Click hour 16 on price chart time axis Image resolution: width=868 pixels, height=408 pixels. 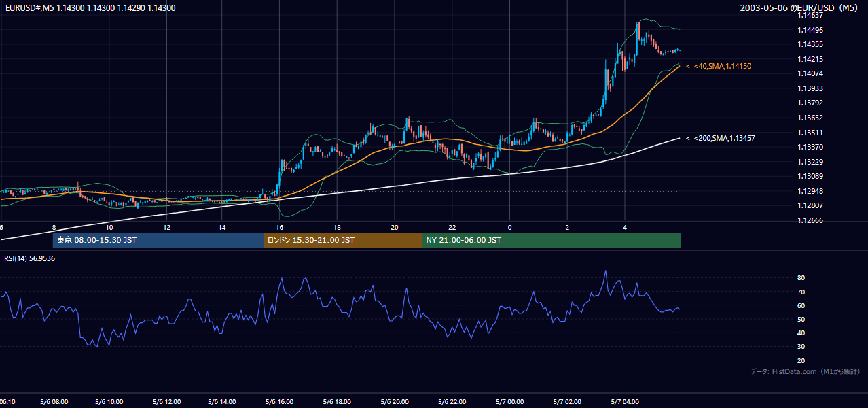279,227
